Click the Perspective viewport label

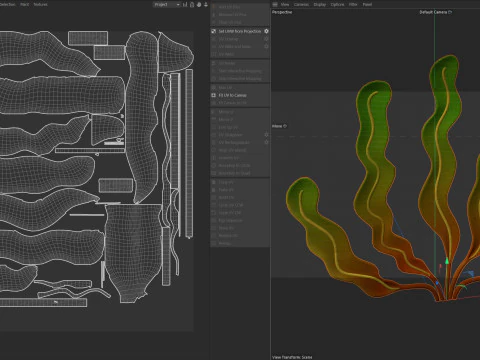(282, 12)
